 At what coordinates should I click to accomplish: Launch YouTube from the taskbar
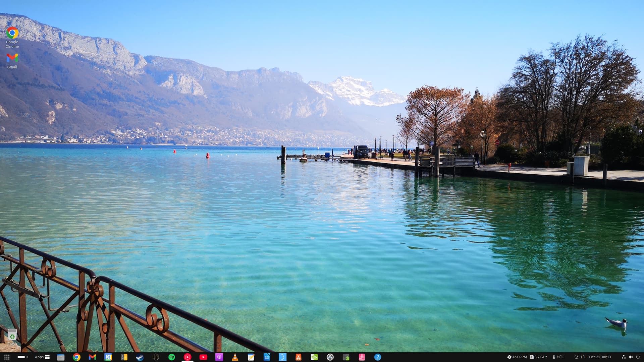[203, 357]
